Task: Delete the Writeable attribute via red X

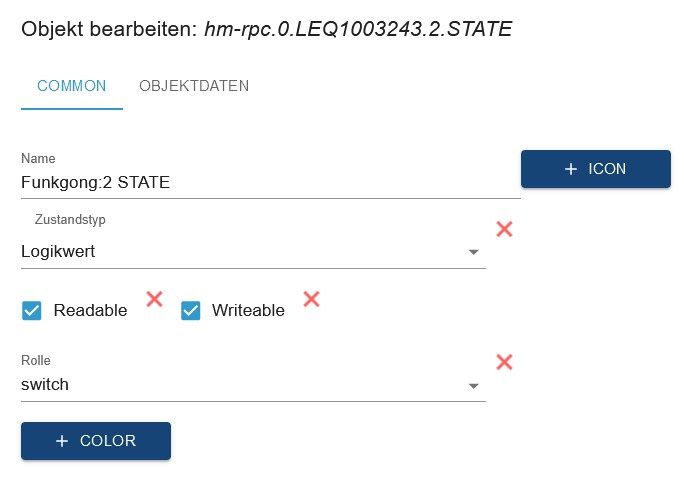Action: [311, 298]
